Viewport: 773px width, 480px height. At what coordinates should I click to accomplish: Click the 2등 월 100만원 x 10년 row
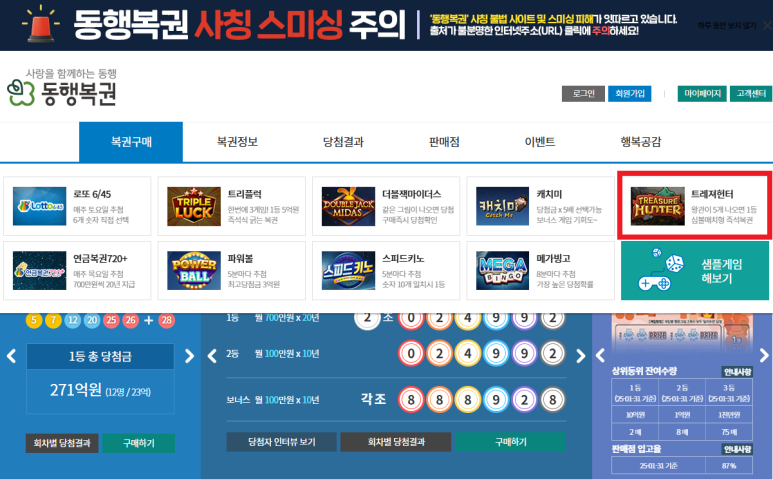click(396, 354)
